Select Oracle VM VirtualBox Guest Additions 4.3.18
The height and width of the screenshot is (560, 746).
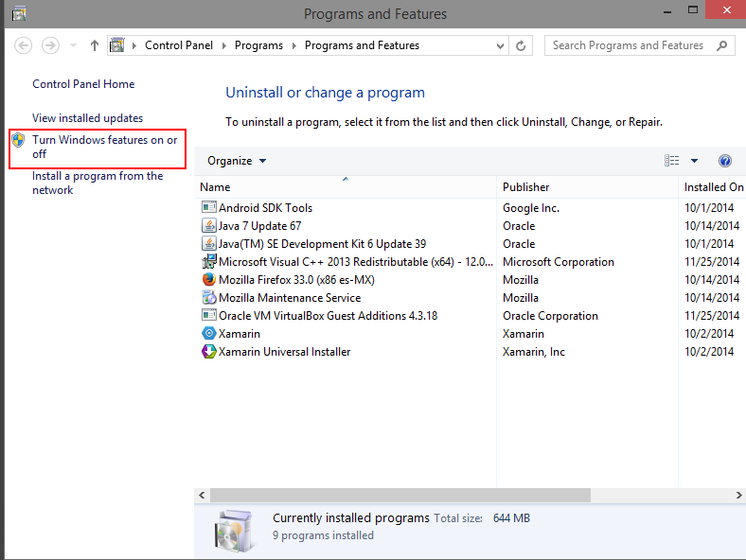coord(328,316)
